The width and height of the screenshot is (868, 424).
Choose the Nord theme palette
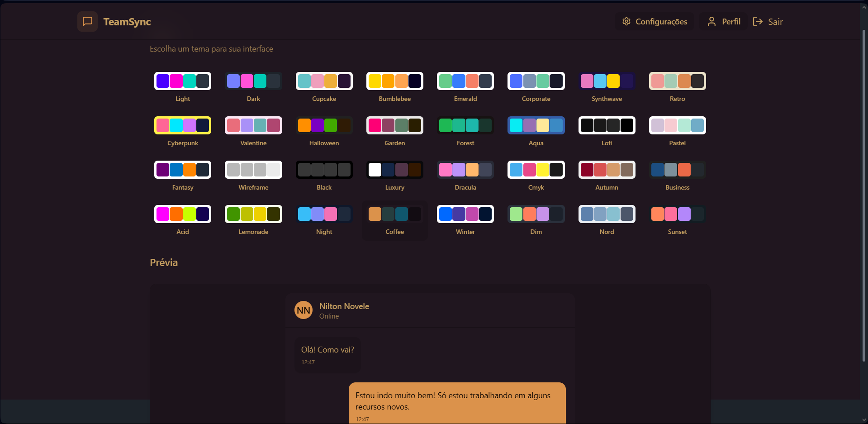click(x=607, y=214)
